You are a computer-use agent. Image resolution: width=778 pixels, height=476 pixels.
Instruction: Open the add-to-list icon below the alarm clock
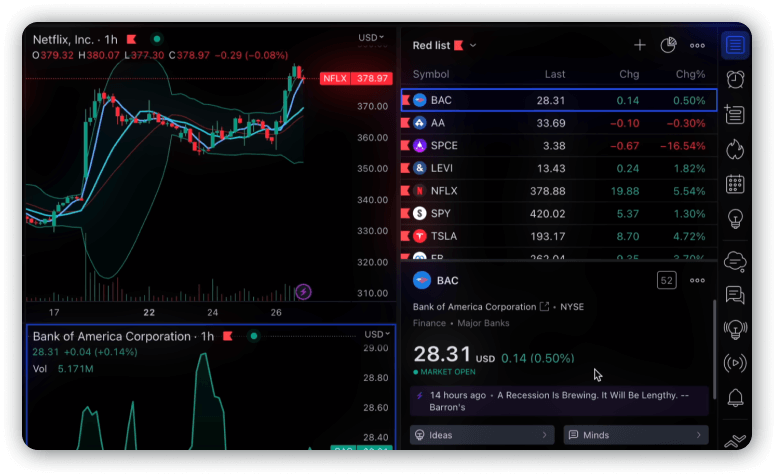[x=734, y=114]
